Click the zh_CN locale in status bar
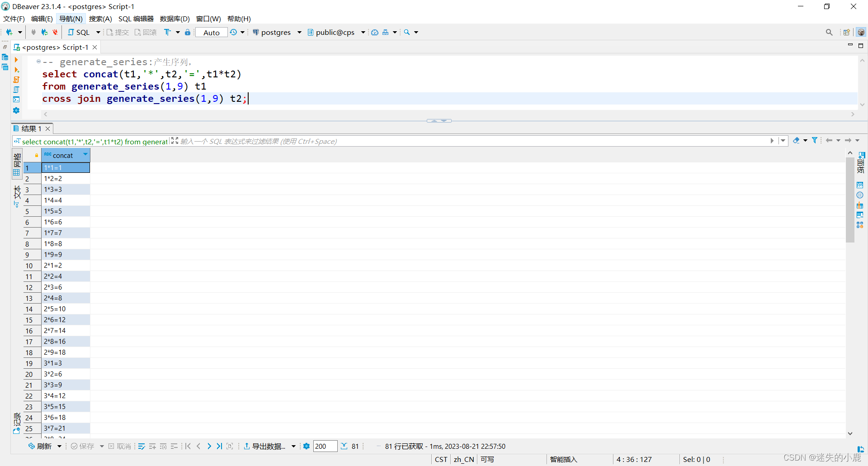The image size is (868, 466). 464,459
